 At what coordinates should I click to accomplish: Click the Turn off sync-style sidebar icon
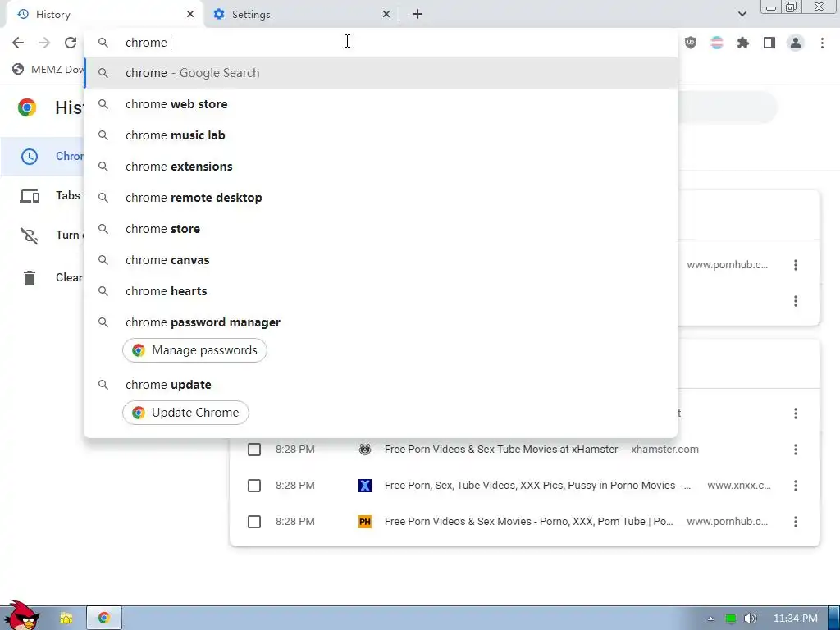30,235
